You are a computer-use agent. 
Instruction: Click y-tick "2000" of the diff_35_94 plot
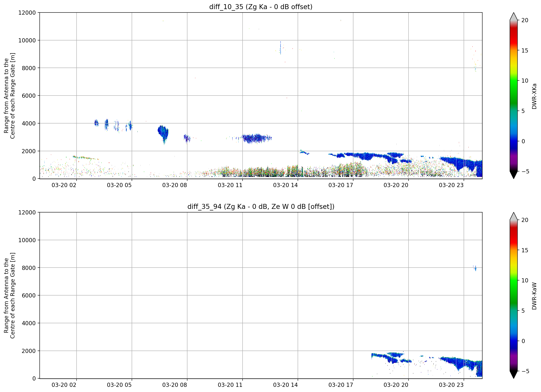pyautogui.click(x=29, y=351)
